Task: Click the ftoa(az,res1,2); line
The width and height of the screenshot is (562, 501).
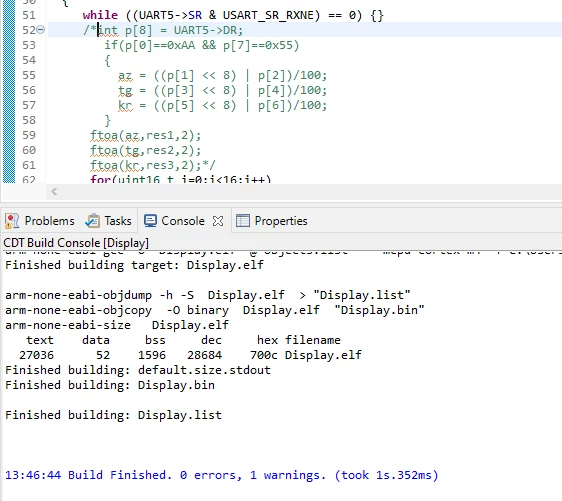Action: [x=146, y=135]
